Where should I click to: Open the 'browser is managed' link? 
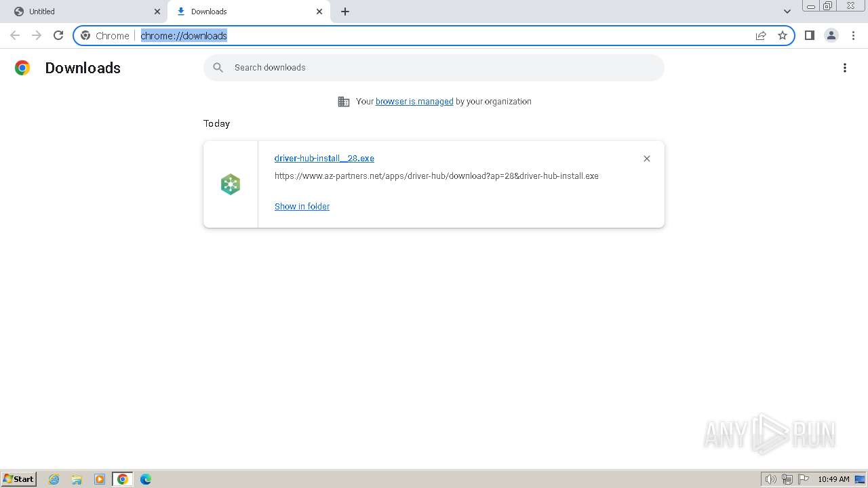coord(414,101)
